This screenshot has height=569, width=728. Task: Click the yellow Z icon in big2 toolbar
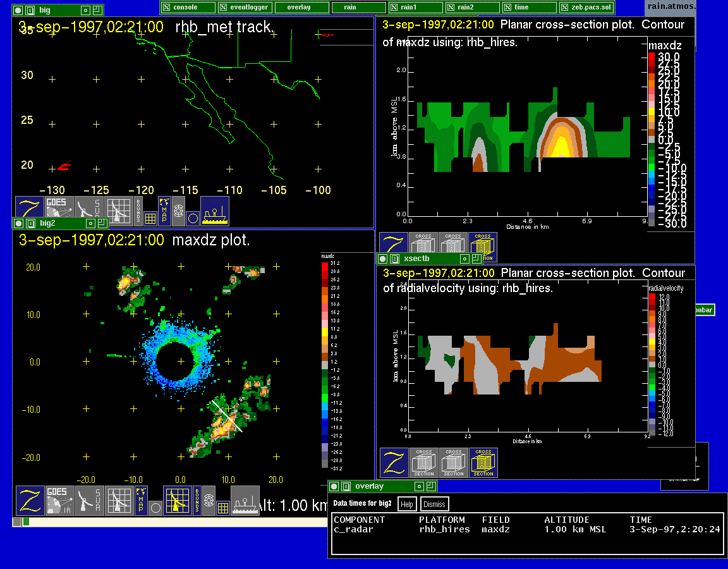30,500
